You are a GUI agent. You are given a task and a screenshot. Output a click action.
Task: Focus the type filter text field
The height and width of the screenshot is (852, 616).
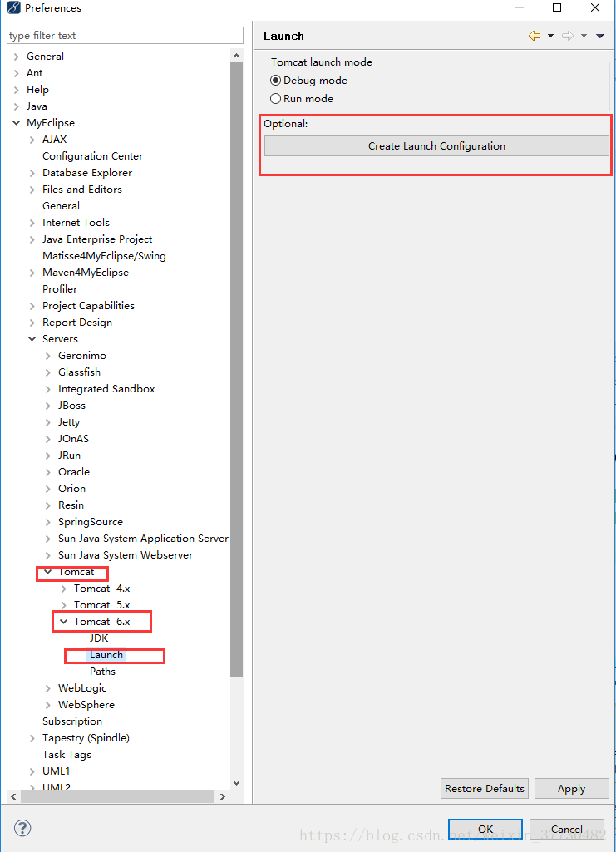point(125,35)
